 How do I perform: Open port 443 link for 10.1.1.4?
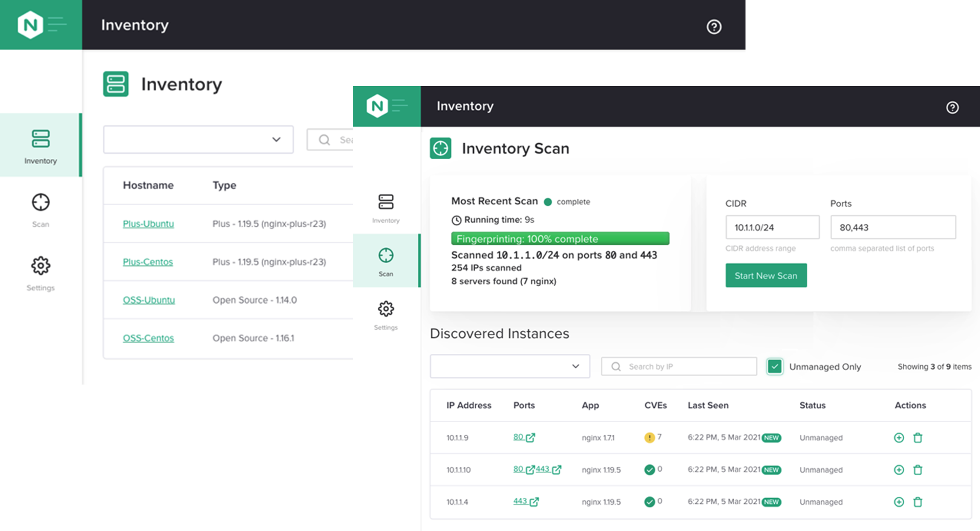(526, 501)
